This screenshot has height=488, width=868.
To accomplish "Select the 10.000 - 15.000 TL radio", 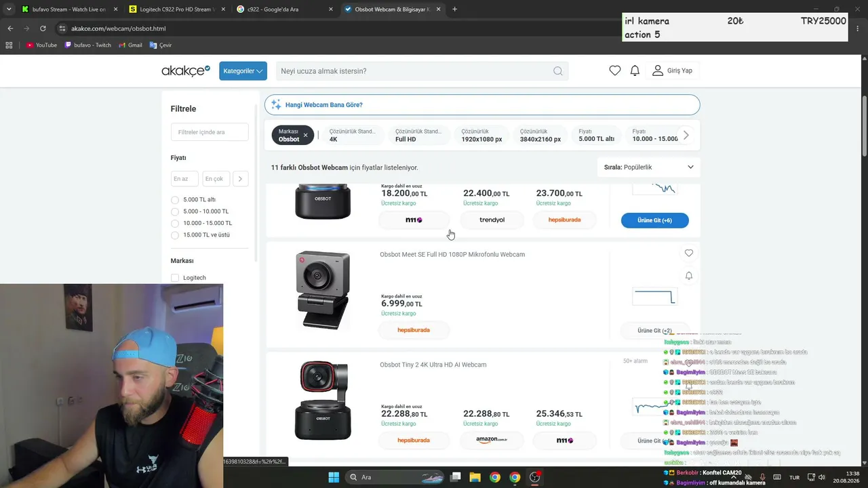I will (x=175, y=223).
